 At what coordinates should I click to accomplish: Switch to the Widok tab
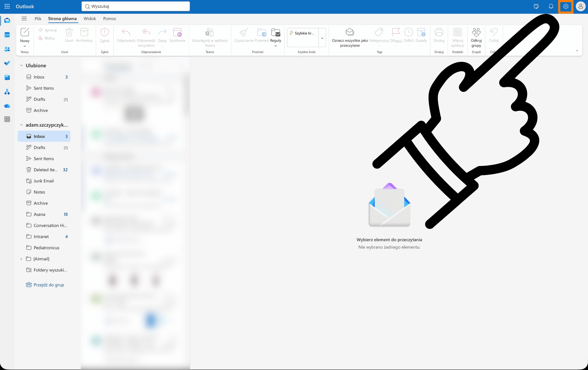point(90,19)
